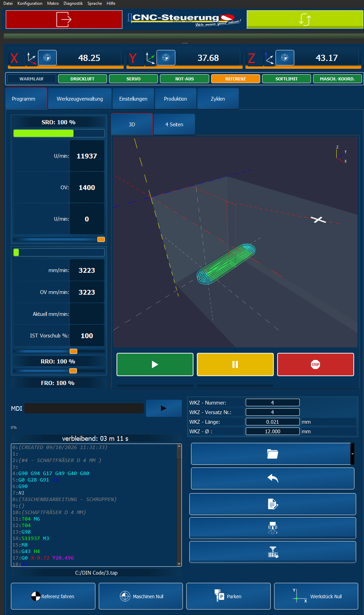364x615 pixels.
Task: Stop the program with red STOP button
Action: tap(315, 364)
